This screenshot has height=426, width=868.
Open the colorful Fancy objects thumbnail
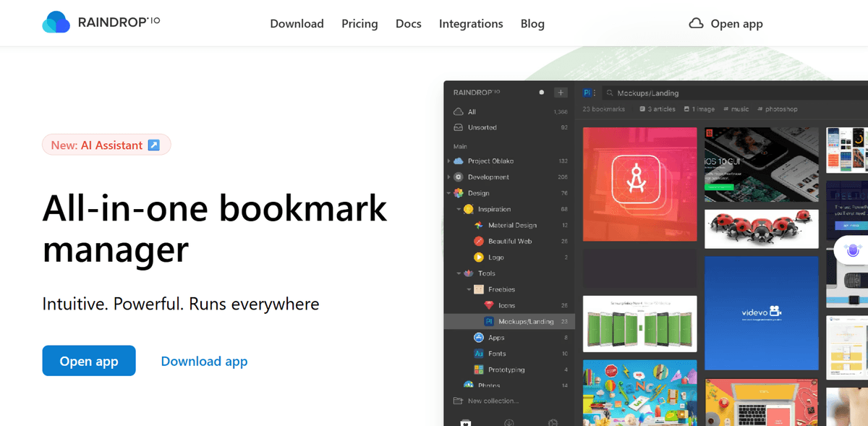pos(639,393)
